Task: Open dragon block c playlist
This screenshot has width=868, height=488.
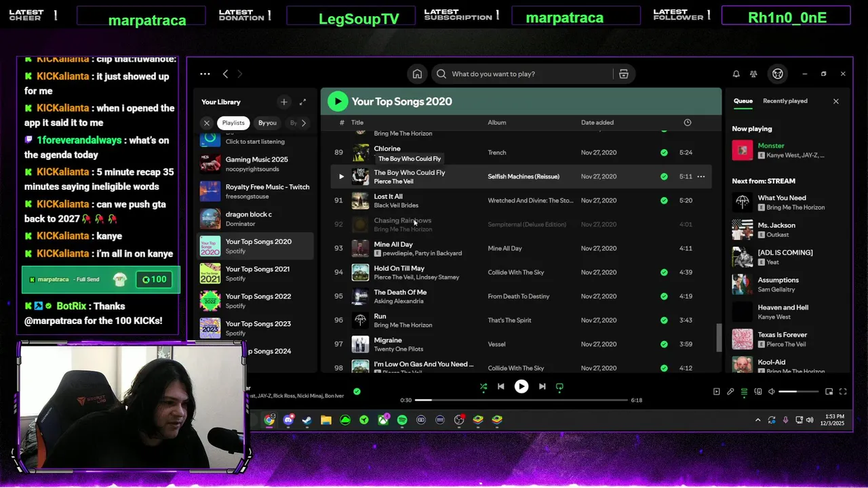Action: coord(255,218)
